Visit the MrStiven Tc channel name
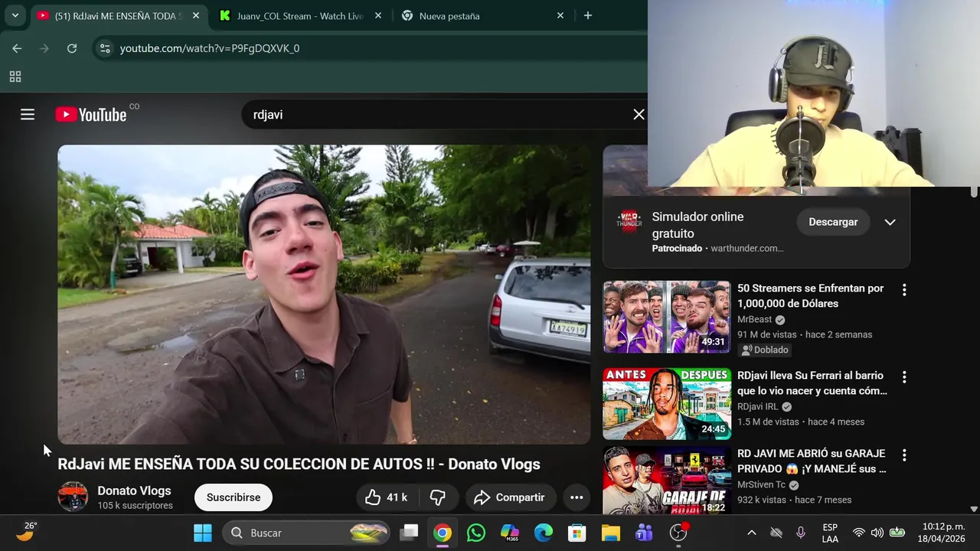Image resolution: width=980 pixels, height=551 pixels. 762,484
